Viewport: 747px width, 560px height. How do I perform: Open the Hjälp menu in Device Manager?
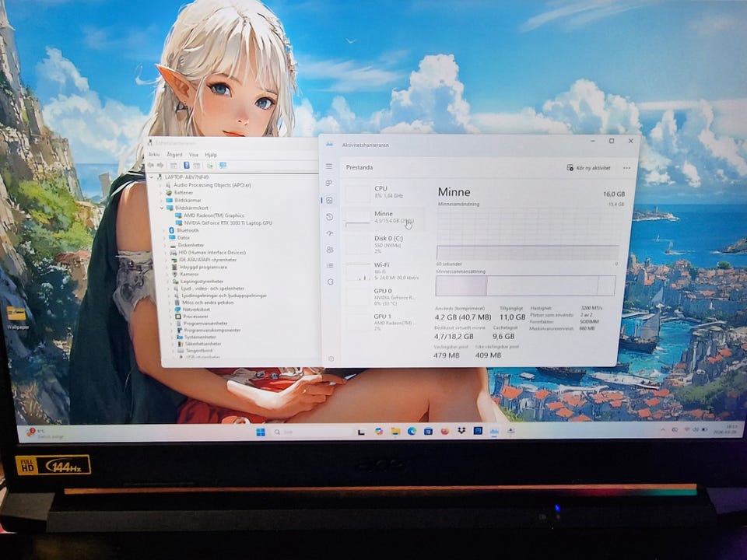[211, 154]
